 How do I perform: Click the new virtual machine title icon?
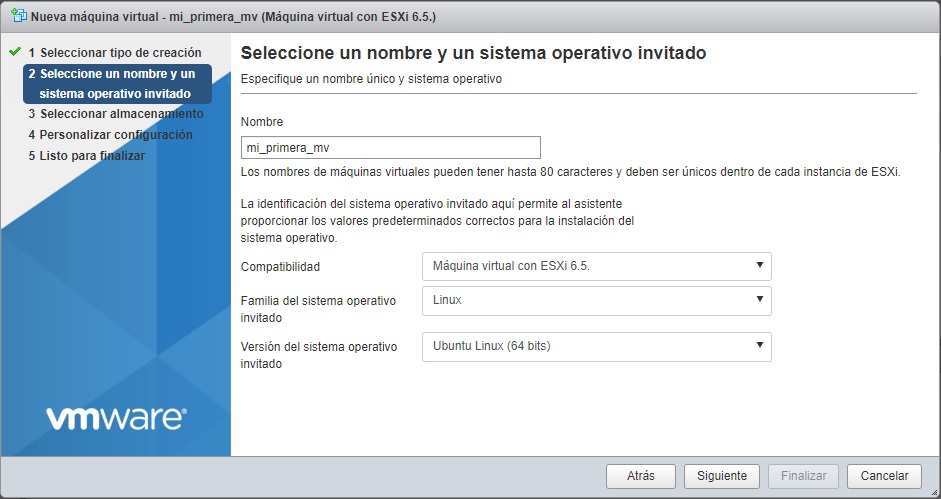(19, 16)
